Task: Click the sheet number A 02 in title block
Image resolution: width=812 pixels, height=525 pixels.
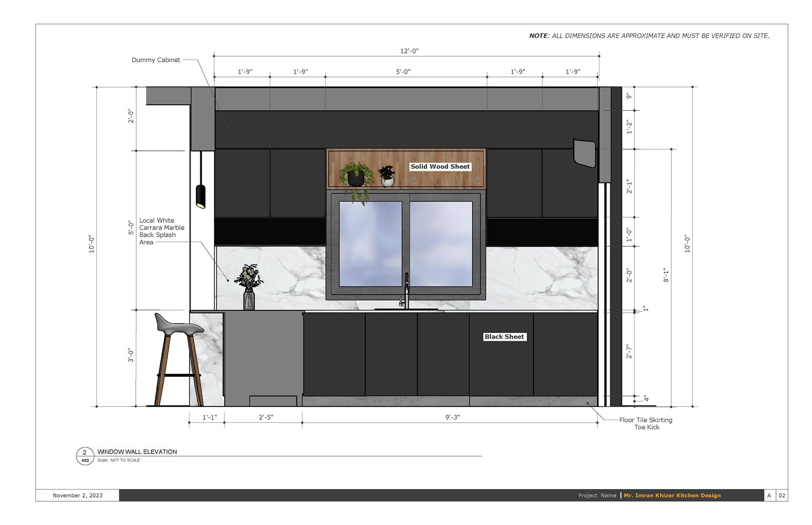Action: pos(776,495)
